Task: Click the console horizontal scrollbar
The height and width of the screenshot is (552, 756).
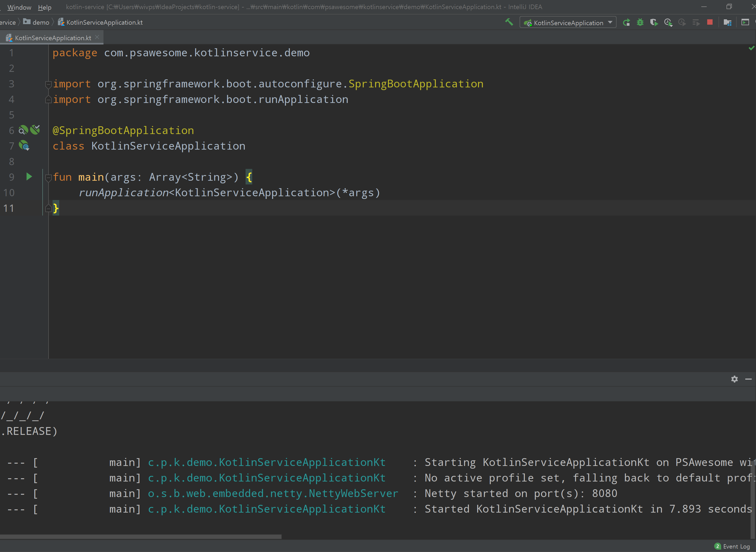Action: coord(140,537)
